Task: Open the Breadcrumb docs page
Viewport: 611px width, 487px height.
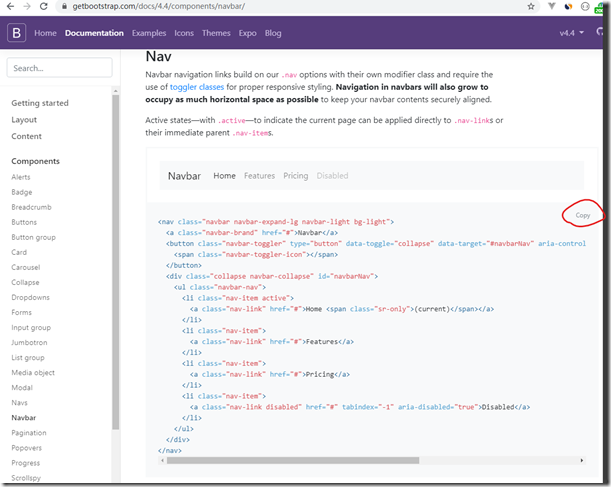Action: pyautogui.click(x=31, y=207)
